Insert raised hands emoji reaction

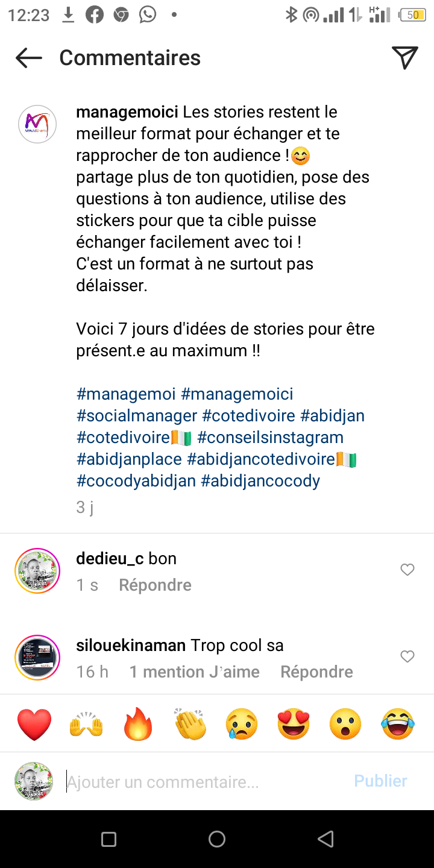point(86,724)
